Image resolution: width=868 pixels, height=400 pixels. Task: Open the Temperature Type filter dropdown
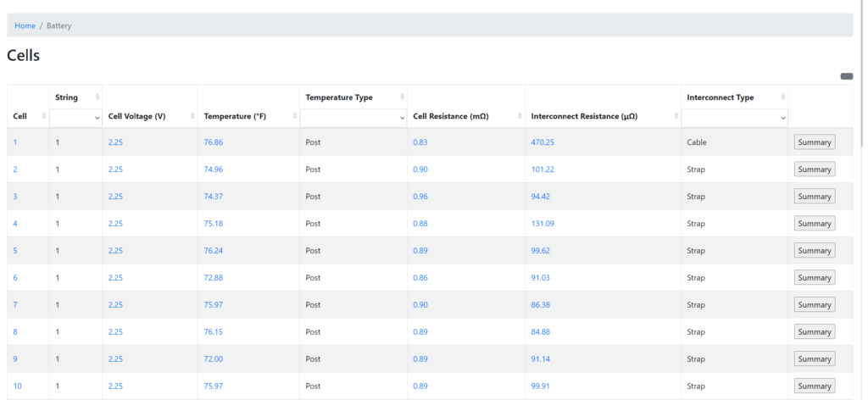(353, 117)
